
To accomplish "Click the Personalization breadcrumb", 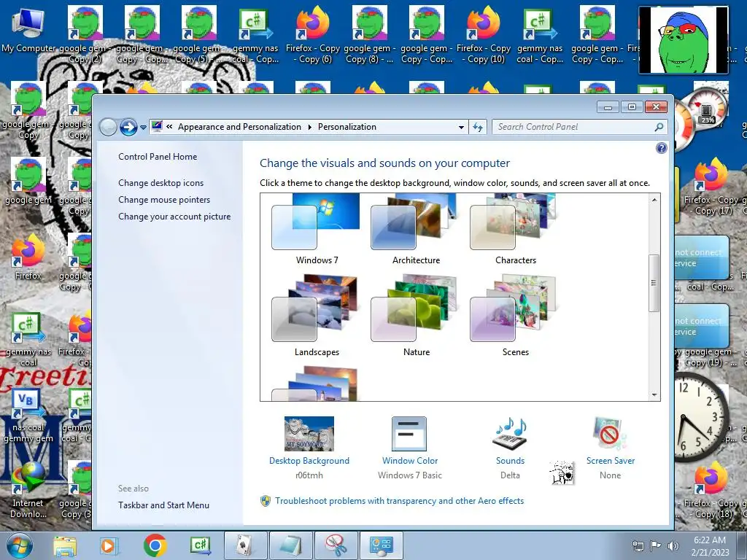I will [x=347, y=127].
